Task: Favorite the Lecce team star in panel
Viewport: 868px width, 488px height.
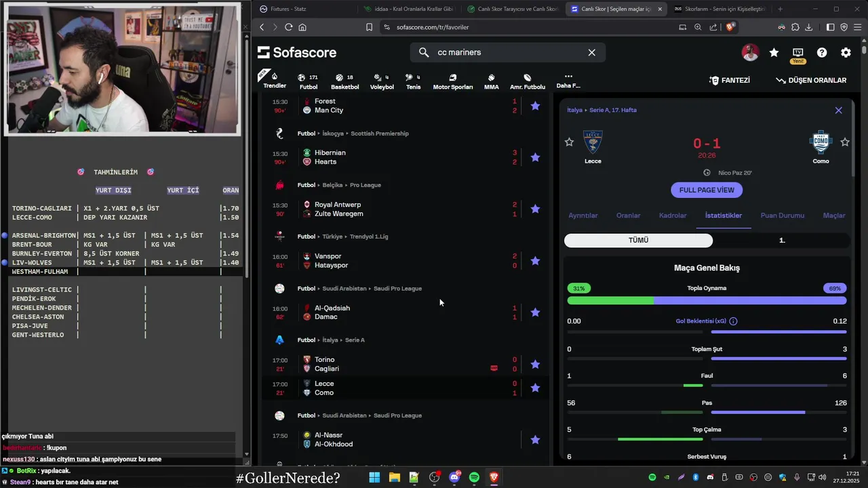Action: coord(569,142)
